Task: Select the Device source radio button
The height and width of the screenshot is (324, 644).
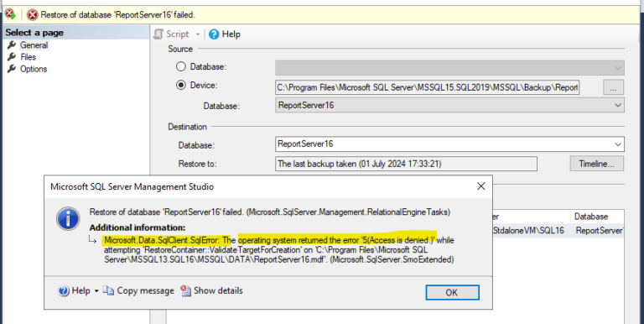Action: click(x=181, y=86)
